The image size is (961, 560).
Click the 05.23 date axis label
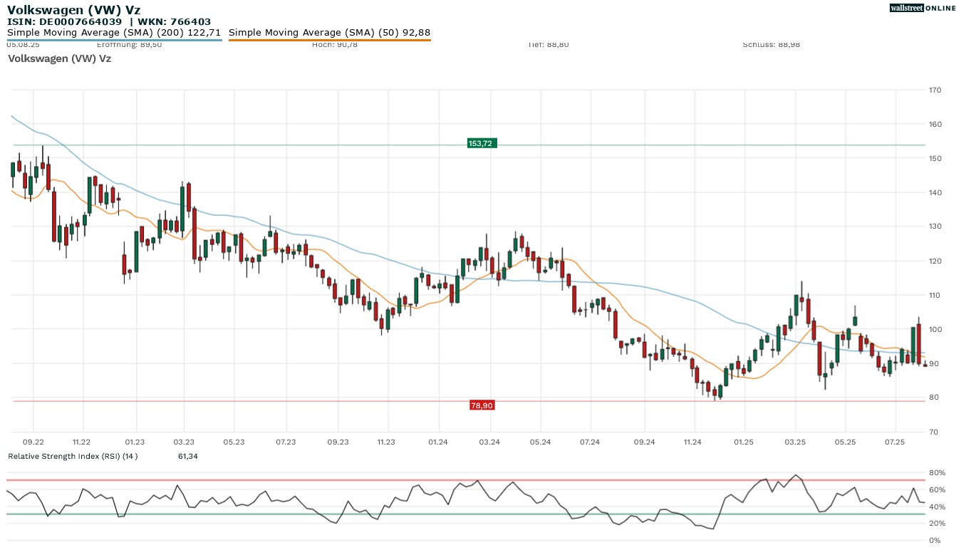pos(234,442)
